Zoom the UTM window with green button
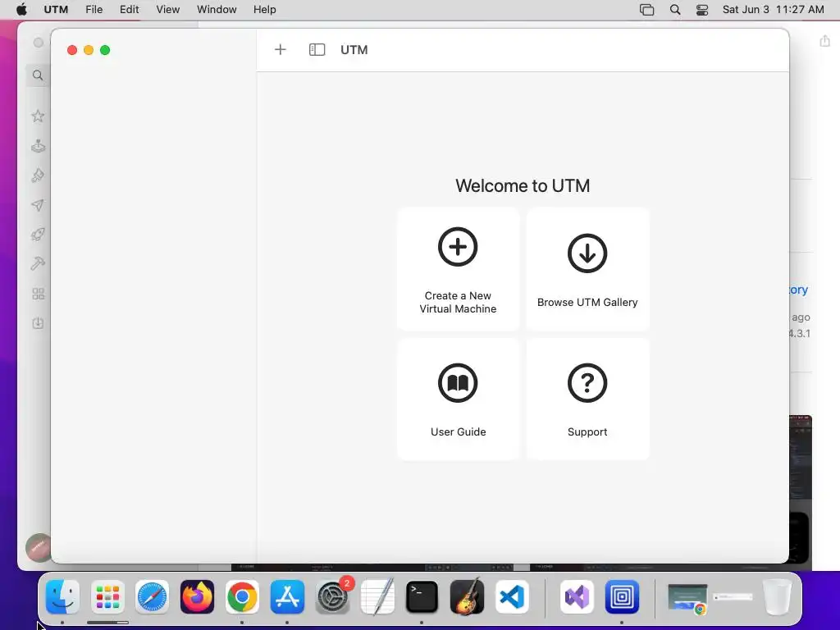Screen dimensions: 840x630 click(x=105, y=50)
